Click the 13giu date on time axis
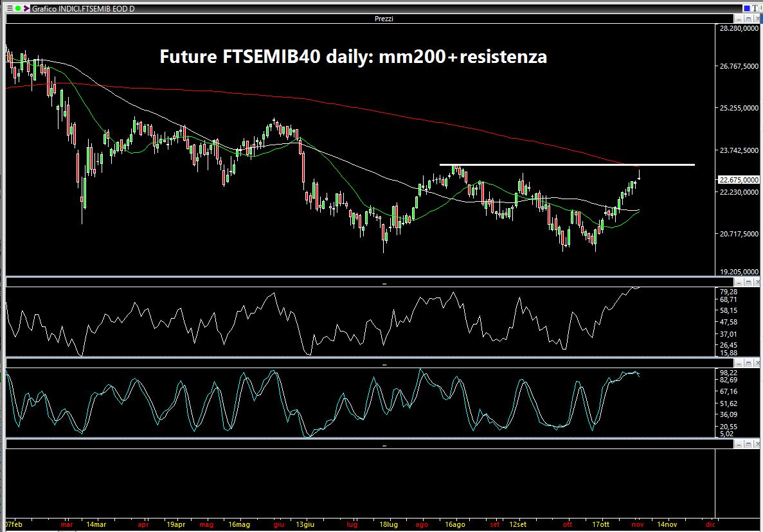This screenshot has height=532, width=763. click(x=305, y=524)
